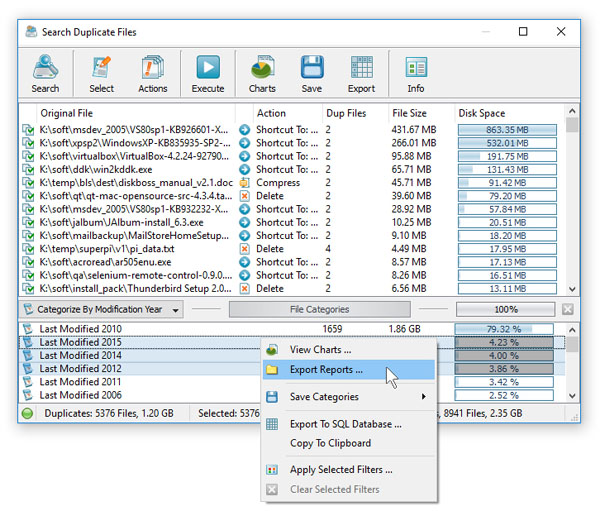Viewport: 600px width, 511px height.
Task: Click the 131.43 MB disk space bar
Action: tap(507, 170)
